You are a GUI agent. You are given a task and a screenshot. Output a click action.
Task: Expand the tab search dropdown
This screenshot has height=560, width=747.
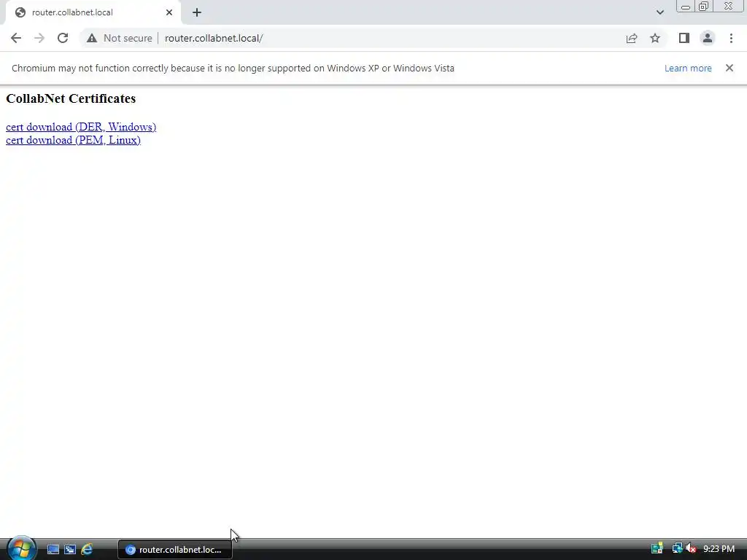pos(659,12)
